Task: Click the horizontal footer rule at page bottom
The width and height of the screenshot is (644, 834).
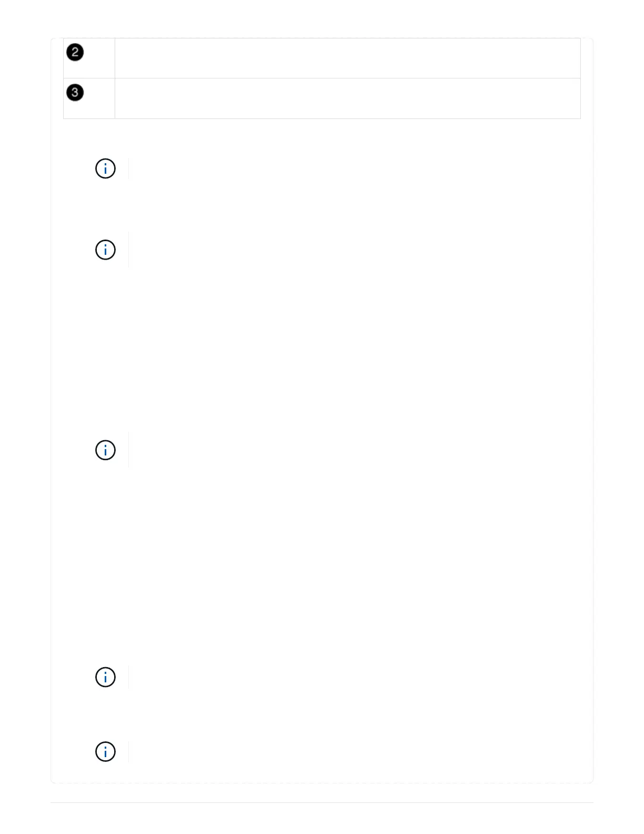Action: tap(322, 803)
